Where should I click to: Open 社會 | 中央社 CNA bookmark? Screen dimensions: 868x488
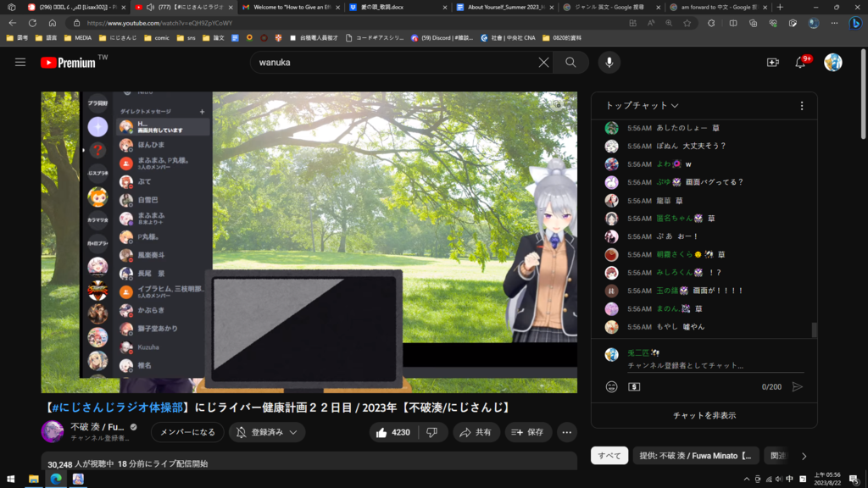[508, 38]
